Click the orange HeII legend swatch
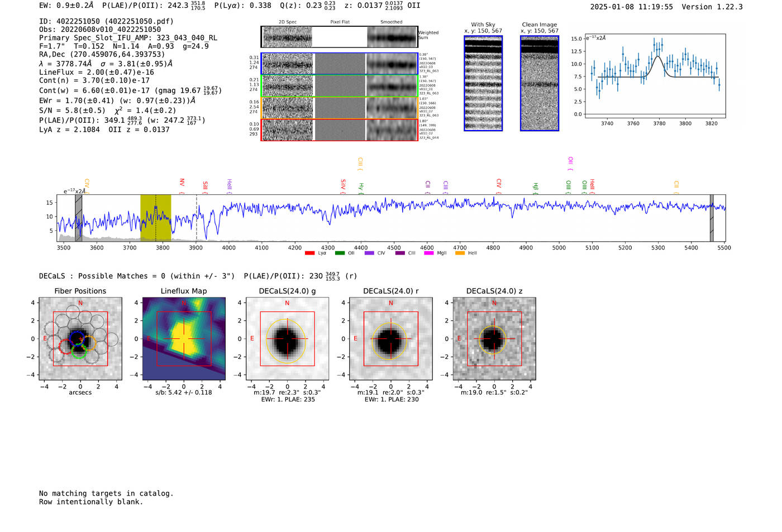 460,253
